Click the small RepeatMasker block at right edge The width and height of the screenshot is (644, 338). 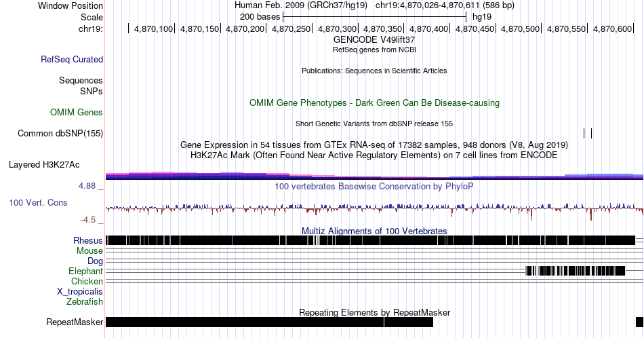point(639,322)
